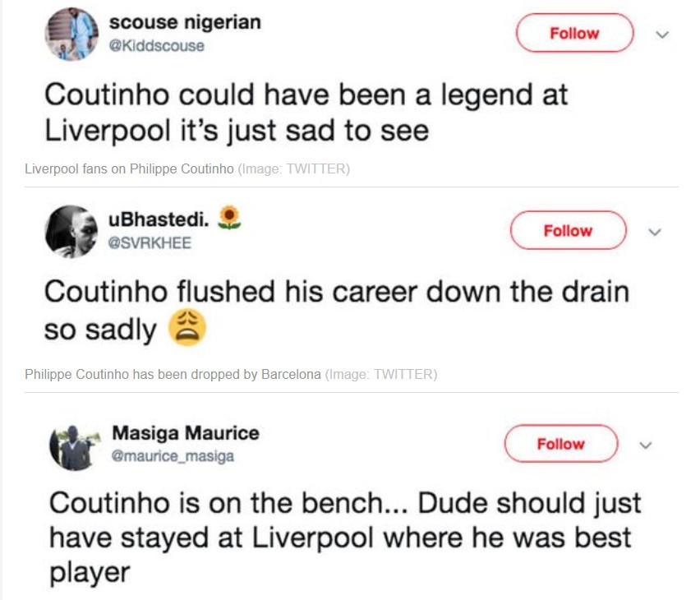The height and width of the screenshot is (600, 700).
Task: Select the scouse nigerian display name
Action: pos(184,24)
